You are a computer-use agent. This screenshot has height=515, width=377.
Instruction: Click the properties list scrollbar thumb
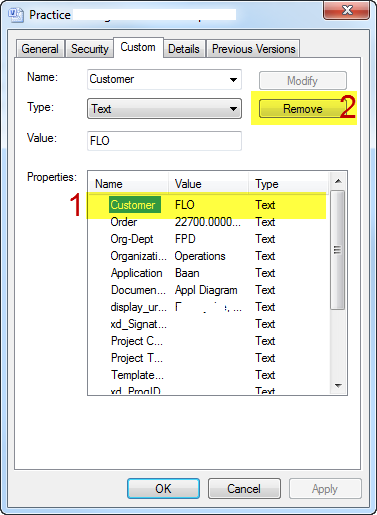338,250
